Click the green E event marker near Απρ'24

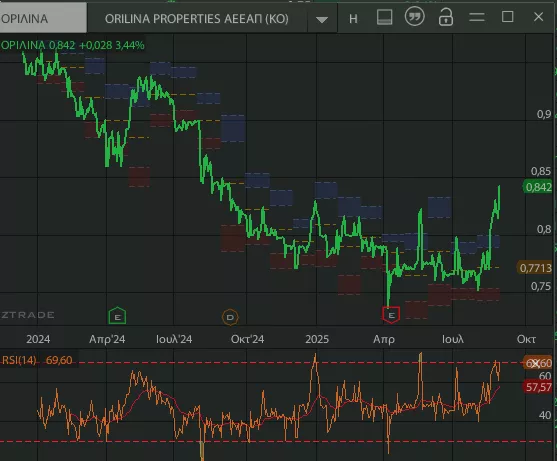click(117, 316)
